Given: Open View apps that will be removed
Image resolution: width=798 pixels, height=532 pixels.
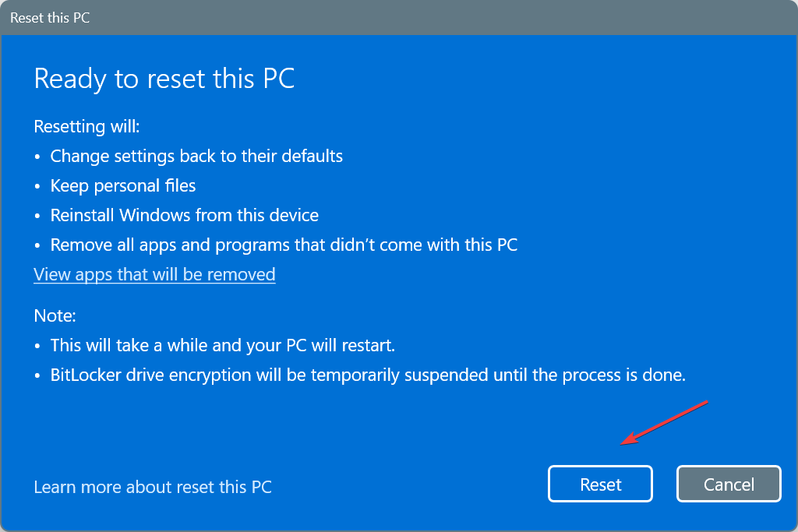Looking at the screenshot, I should (x=155, y=274).
